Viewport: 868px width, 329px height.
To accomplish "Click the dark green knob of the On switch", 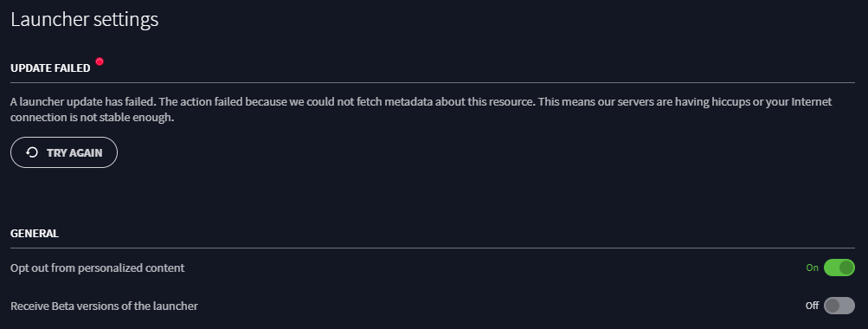I will [845, 268].
